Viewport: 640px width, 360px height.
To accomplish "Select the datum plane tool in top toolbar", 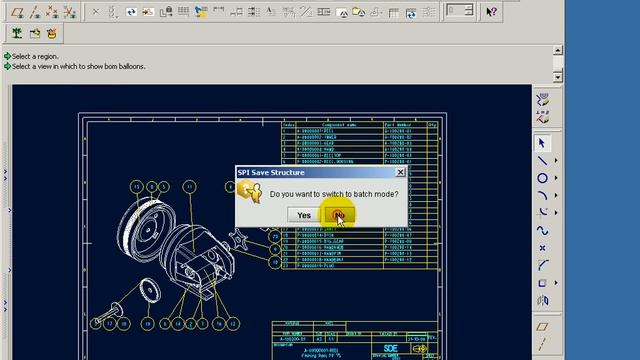I will pyautogui.click(x=17, y=12).
